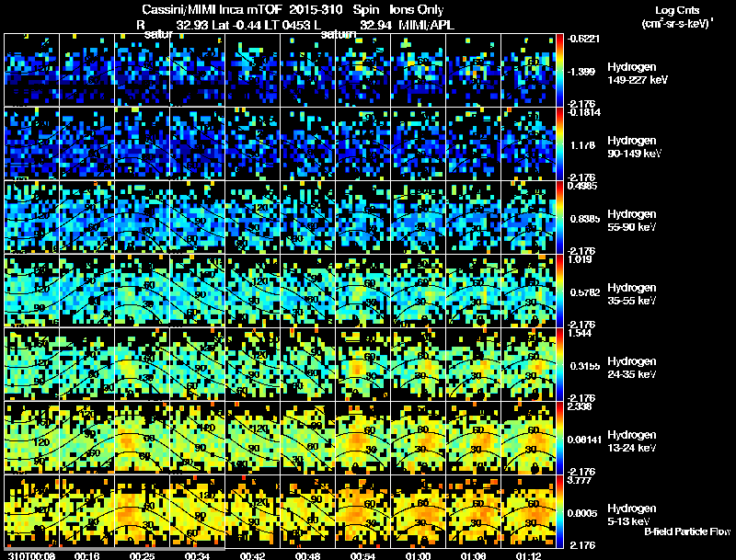Screen dimensions: 736x560
Task: Click the color bar beside Hydrogen 24-35 keV
Action: point(559,364)
